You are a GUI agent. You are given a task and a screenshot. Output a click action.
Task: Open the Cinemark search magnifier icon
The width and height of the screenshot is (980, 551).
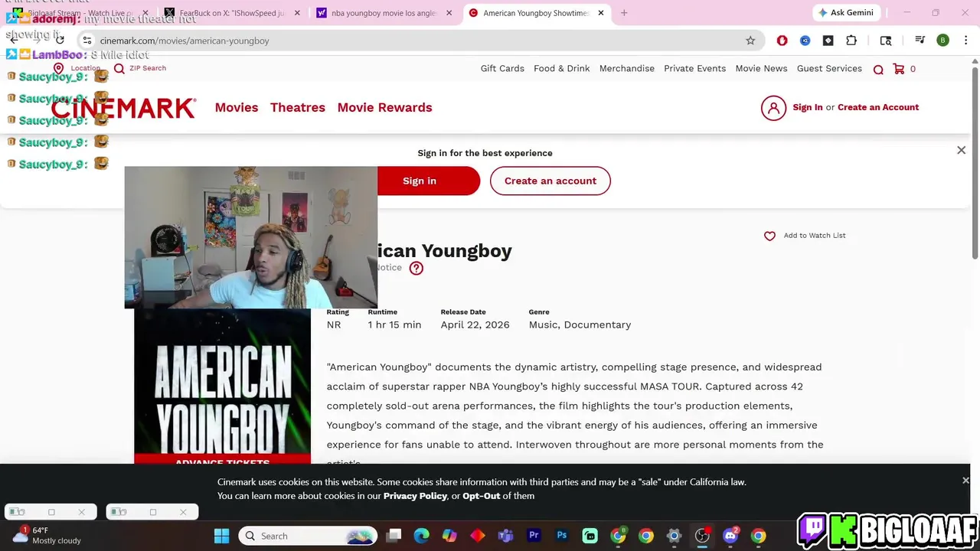click(878, 69)
